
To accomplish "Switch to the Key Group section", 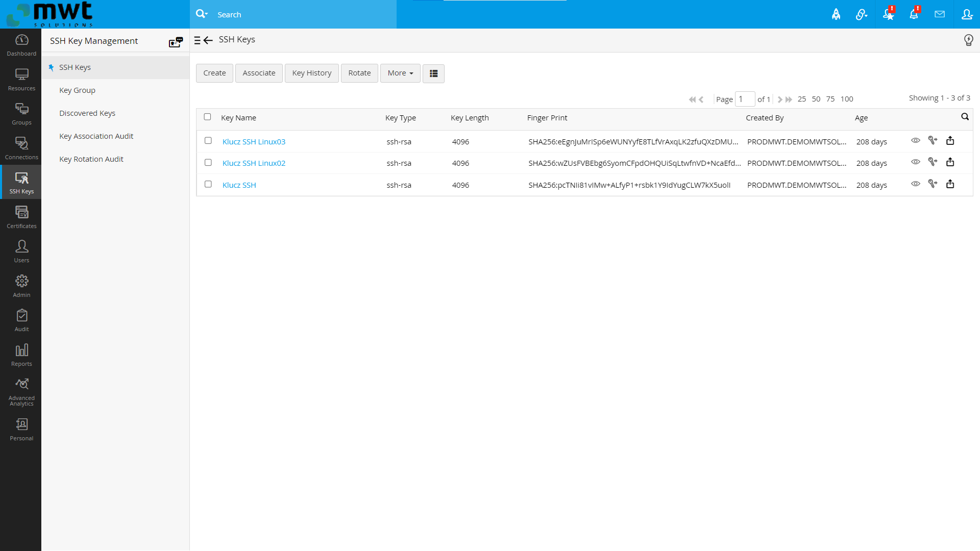I will click(x=77, y=90).
